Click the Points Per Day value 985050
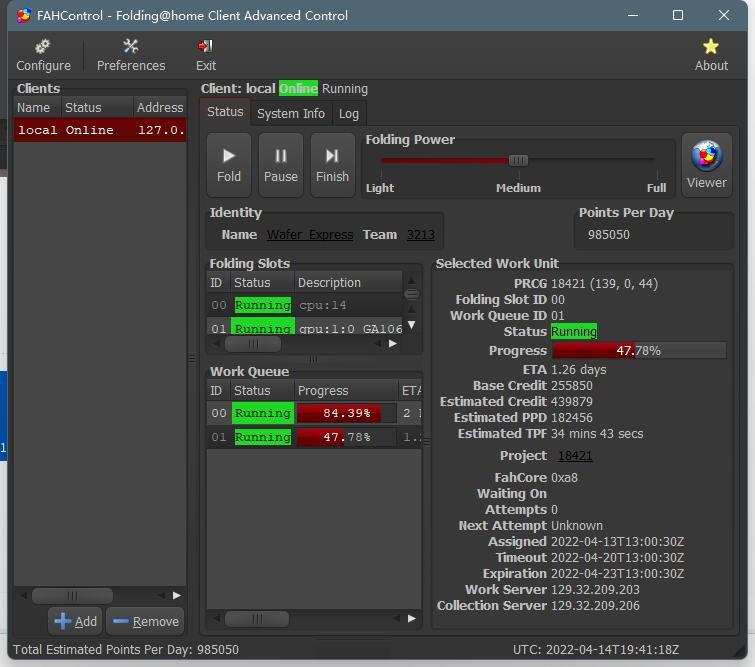 pos(608,235)
